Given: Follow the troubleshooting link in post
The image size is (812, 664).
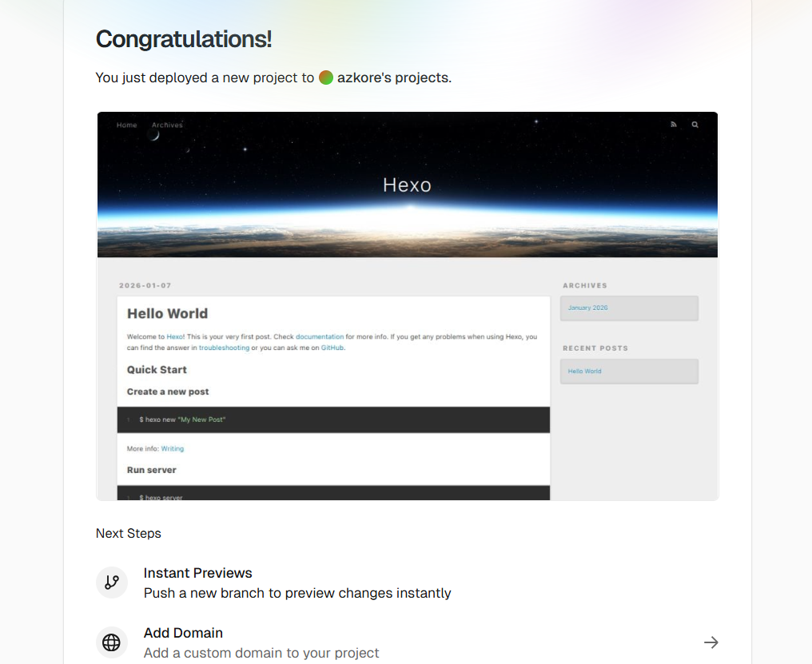Looking at the screenshot, I should [224, 348].
